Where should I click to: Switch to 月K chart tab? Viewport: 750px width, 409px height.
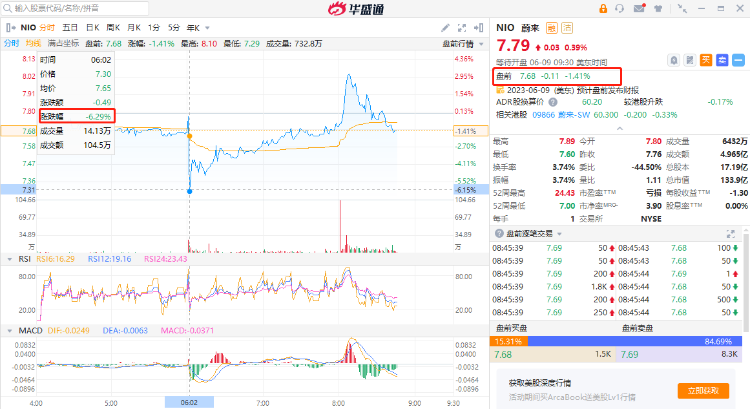click(x=134, y=28)
